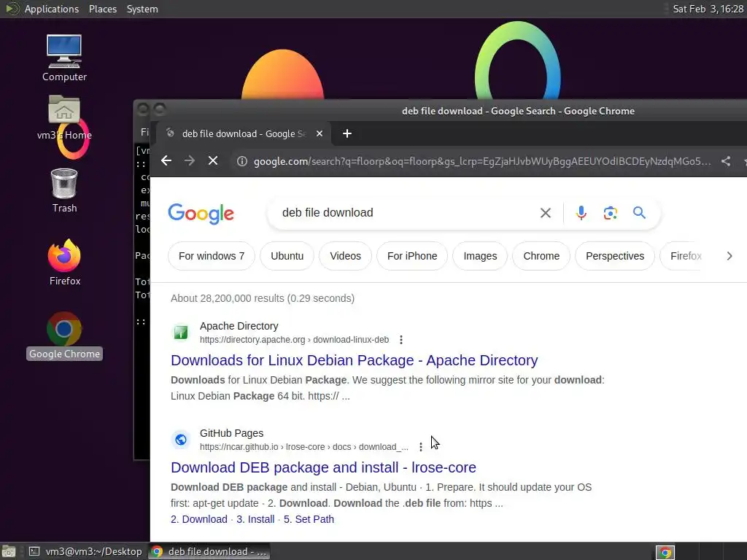
Task: Click the 'GitHub Pages' site name
Action: coord(231,433)
